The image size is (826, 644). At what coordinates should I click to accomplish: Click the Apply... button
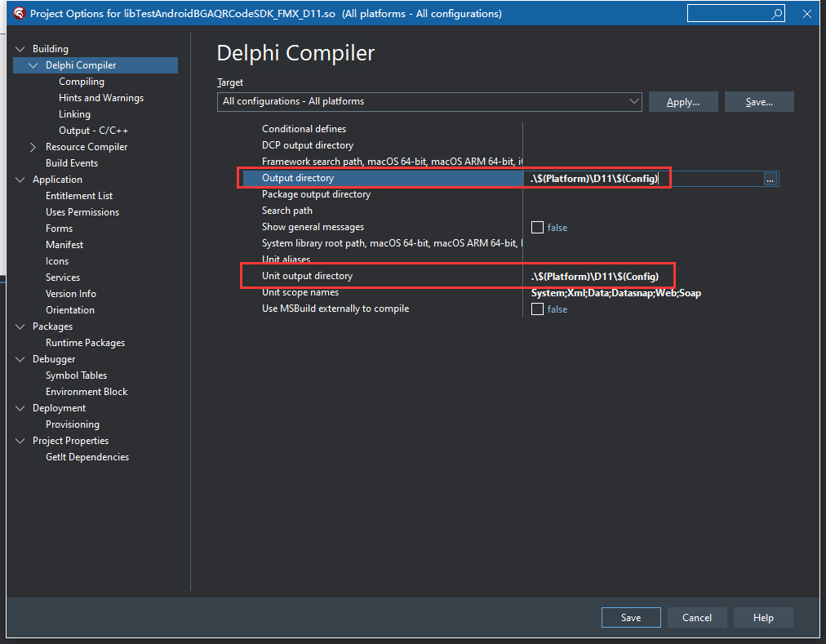[683, 102]
